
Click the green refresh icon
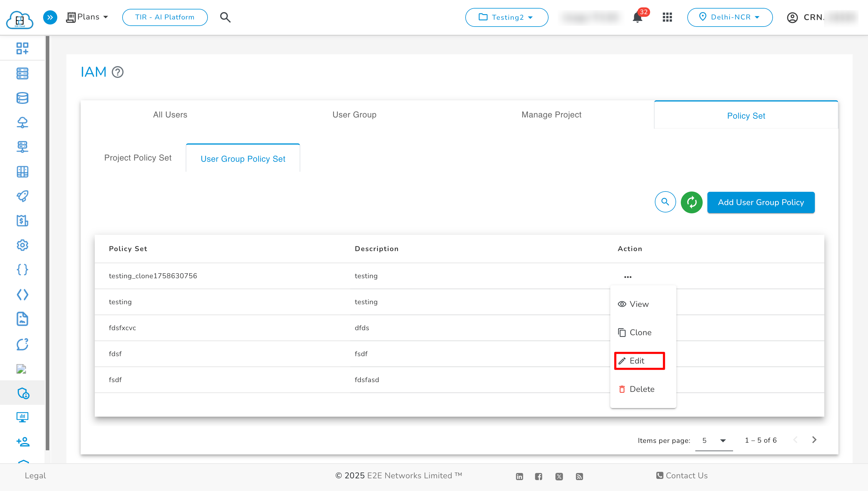pos(691,202)
